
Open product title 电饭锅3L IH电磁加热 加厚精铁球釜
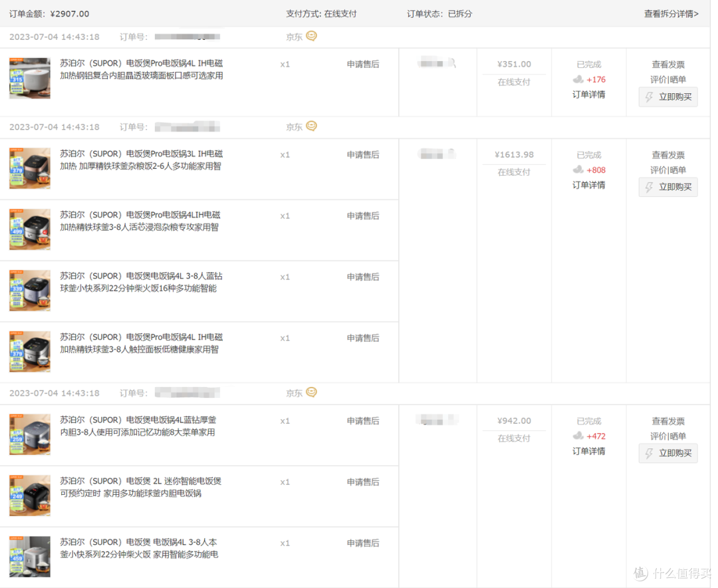142,160
